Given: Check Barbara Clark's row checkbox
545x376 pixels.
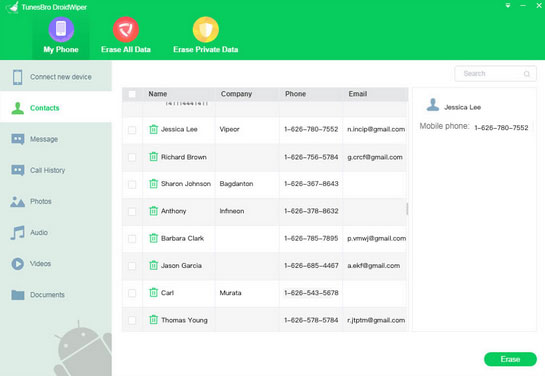Looking at the screenshot, I should [132, 239].
